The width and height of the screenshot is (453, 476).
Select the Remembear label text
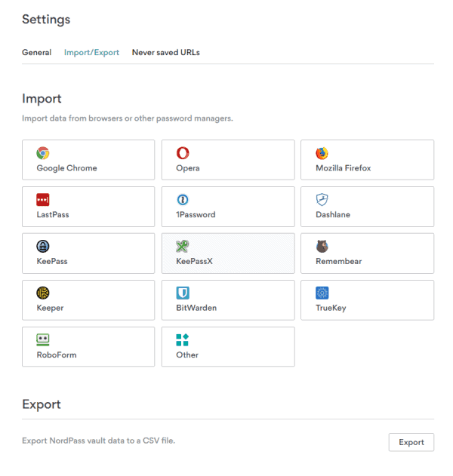(339, 261)
